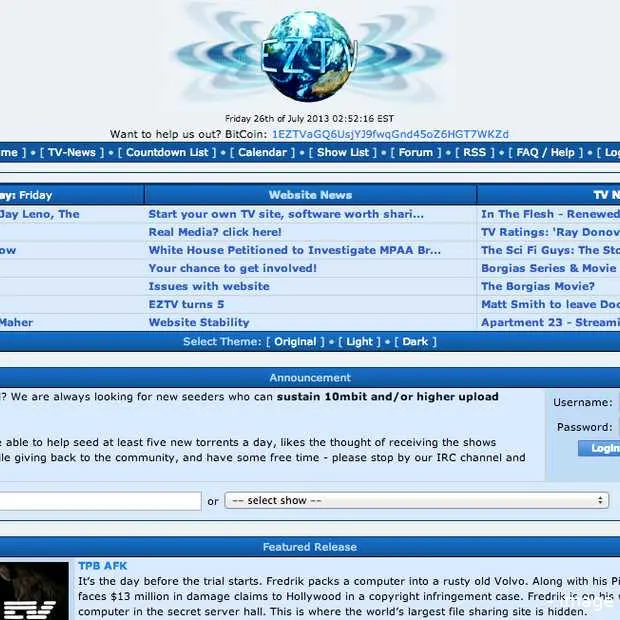Image resolution: width=620 pixels, height=620 pixels.
Task: Open 'Real Media? click here!' link
Action: click(x=215, y=232)
